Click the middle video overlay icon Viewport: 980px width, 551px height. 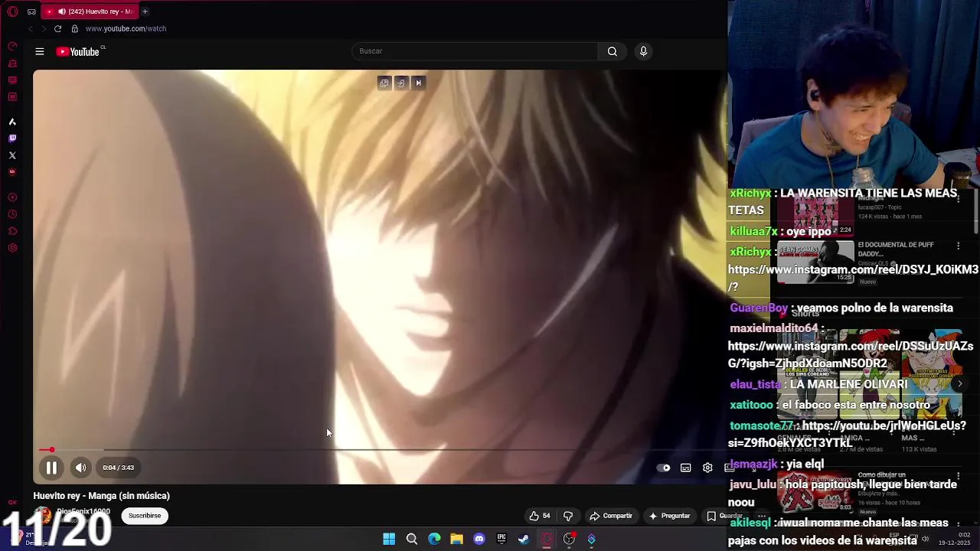401,83
